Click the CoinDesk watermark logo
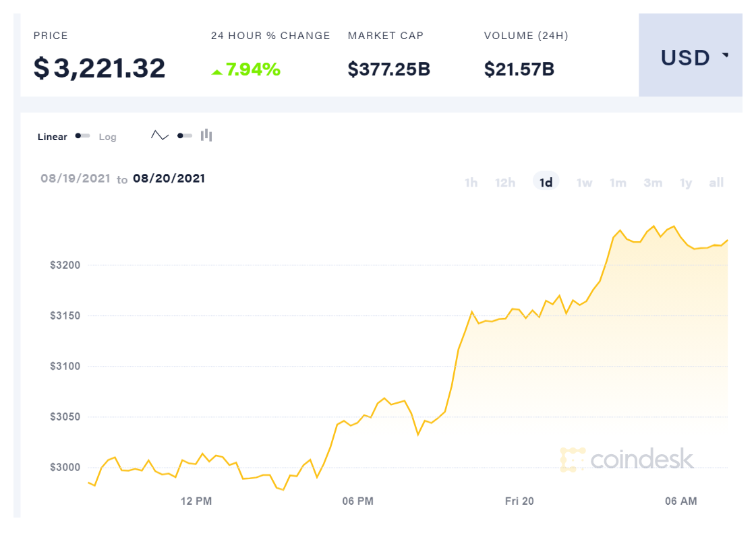Screen dimensions: 756x558 tap(627, 460)
